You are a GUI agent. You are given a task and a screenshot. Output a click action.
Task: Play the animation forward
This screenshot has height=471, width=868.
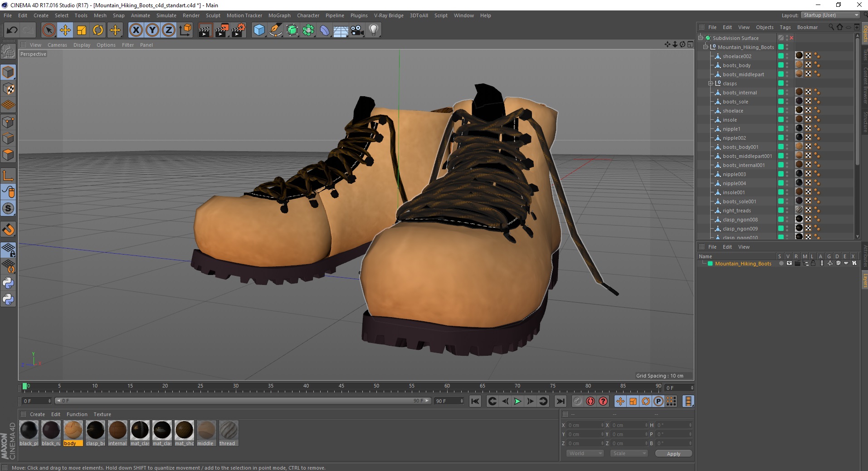pyautogui.click(x=517, y=401)
